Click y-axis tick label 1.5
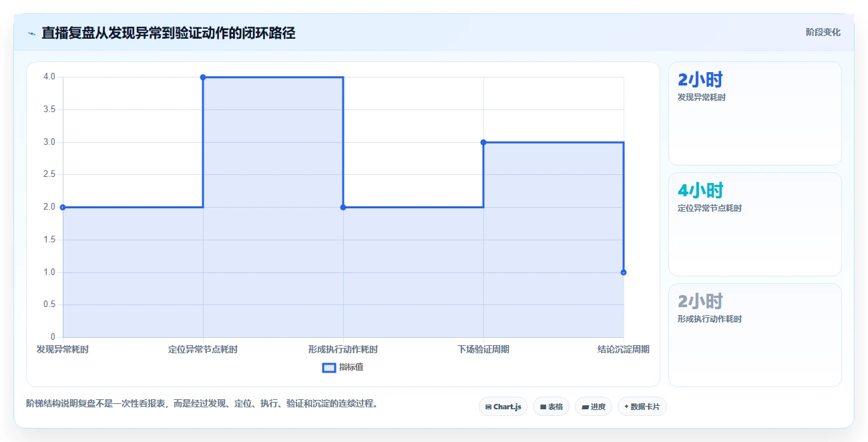 (x=49, y=240)
